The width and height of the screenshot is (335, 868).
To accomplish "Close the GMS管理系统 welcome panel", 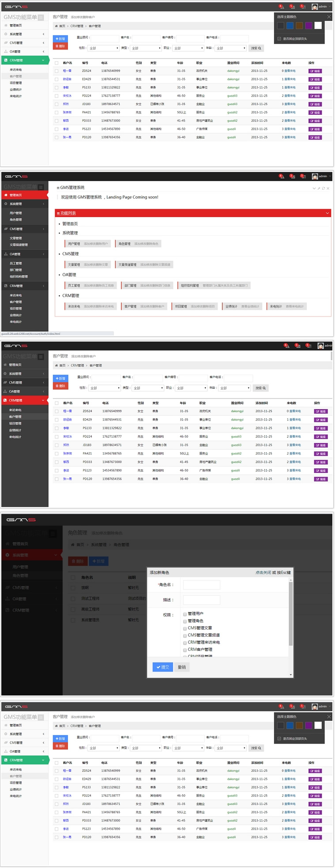I will 328,188.
